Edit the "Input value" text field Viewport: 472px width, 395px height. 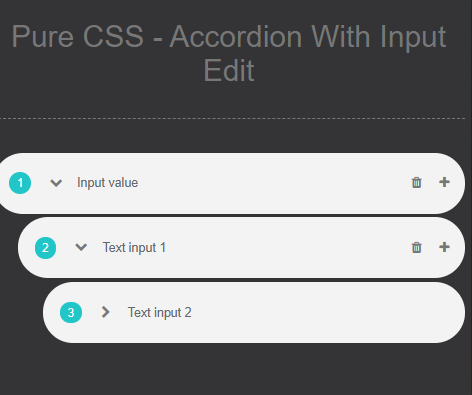pos(107,183)
